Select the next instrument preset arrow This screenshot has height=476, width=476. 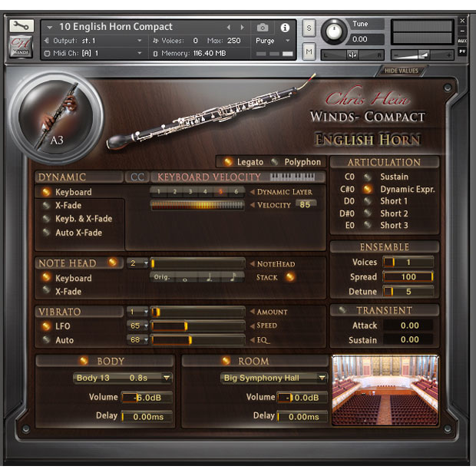243,27
